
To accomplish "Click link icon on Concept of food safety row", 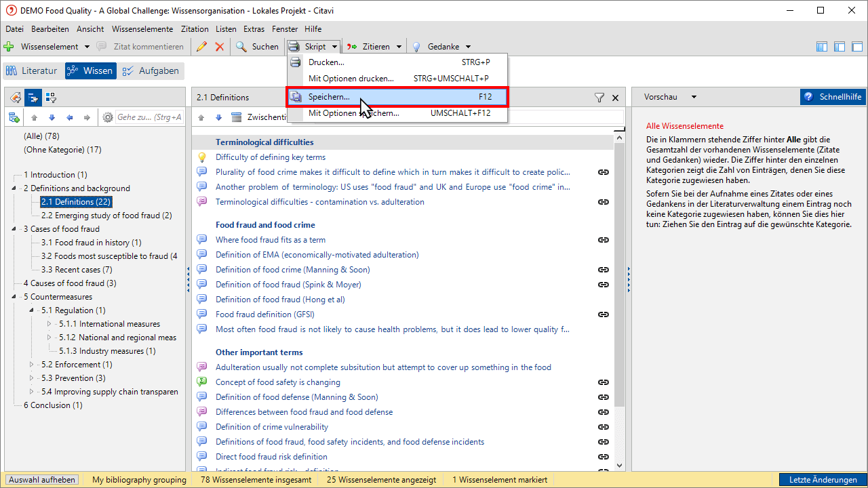I will (603, 382).
